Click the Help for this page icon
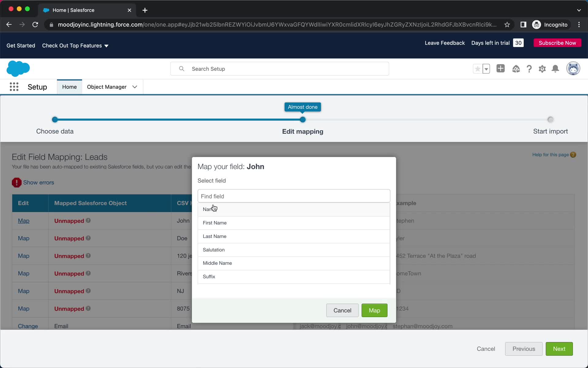This screenshot has height=368, width=588. pyautogui.click(x=573, y=155)
